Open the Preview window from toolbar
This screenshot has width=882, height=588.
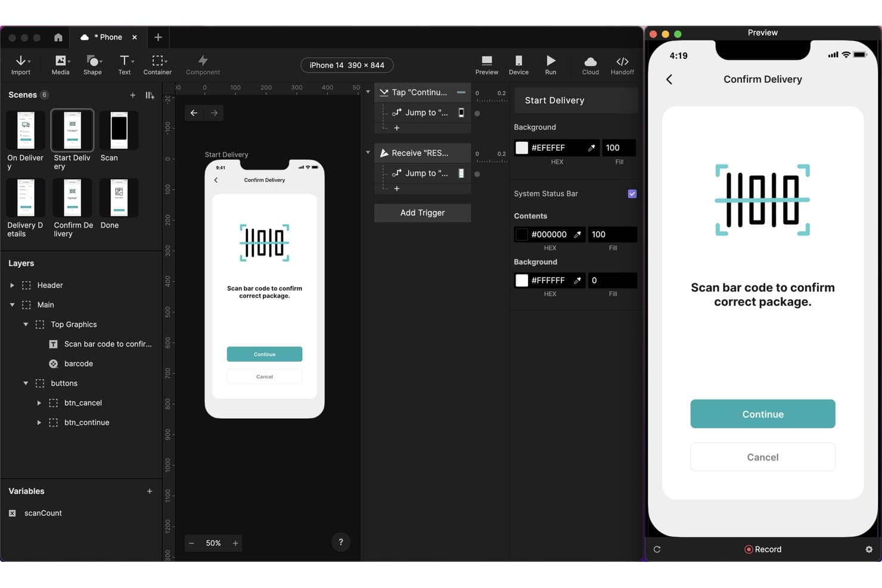coord(487,65)
